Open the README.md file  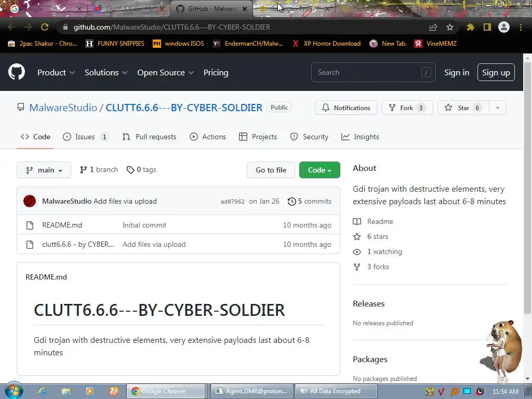coord(62,225)
